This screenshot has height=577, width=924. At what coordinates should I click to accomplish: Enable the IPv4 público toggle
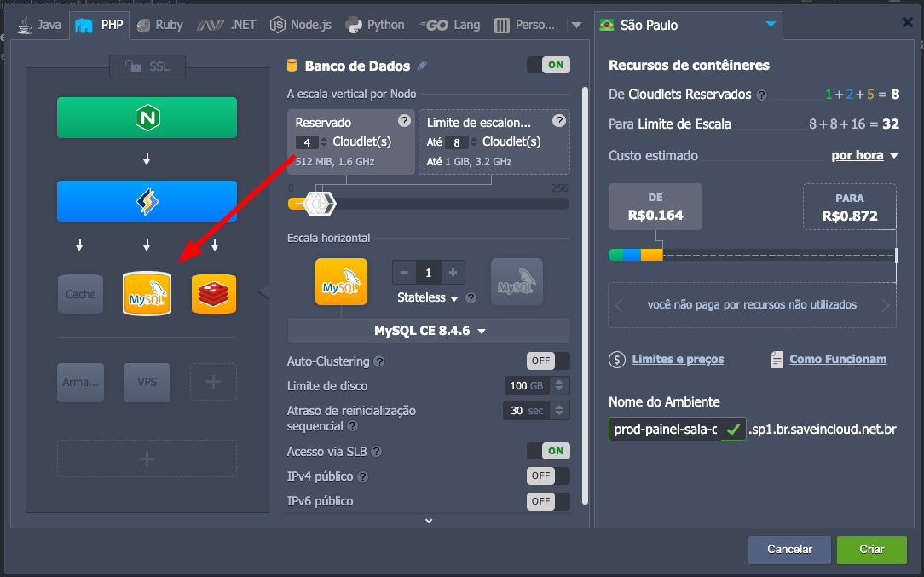548,476
